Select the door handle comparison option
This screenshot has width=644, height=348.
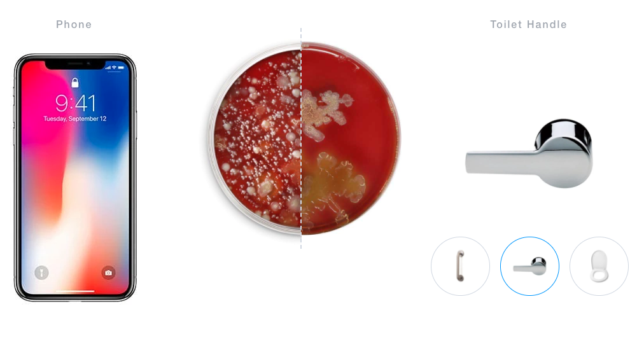pos(460,267)
